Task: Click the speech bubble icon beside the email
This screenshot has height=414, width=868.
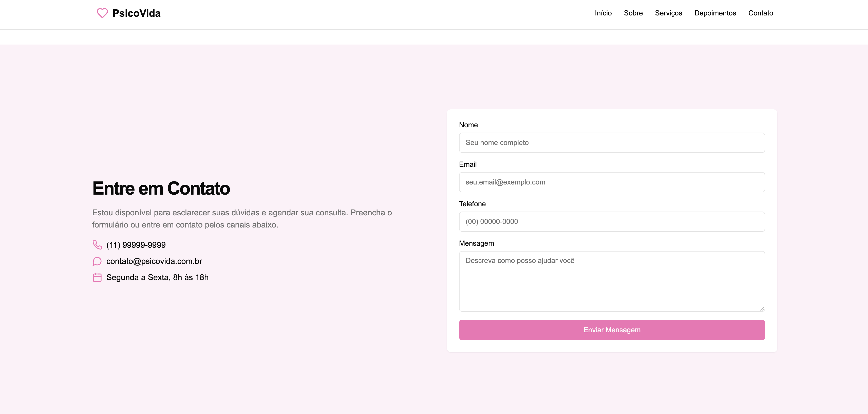Action: (x=97, y=261)
